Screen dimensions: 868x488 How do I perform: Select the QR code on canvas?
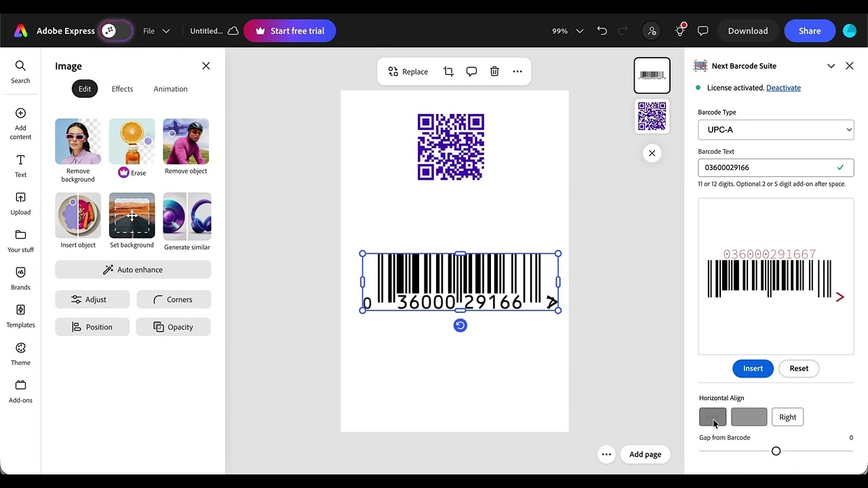pos(451,147)
